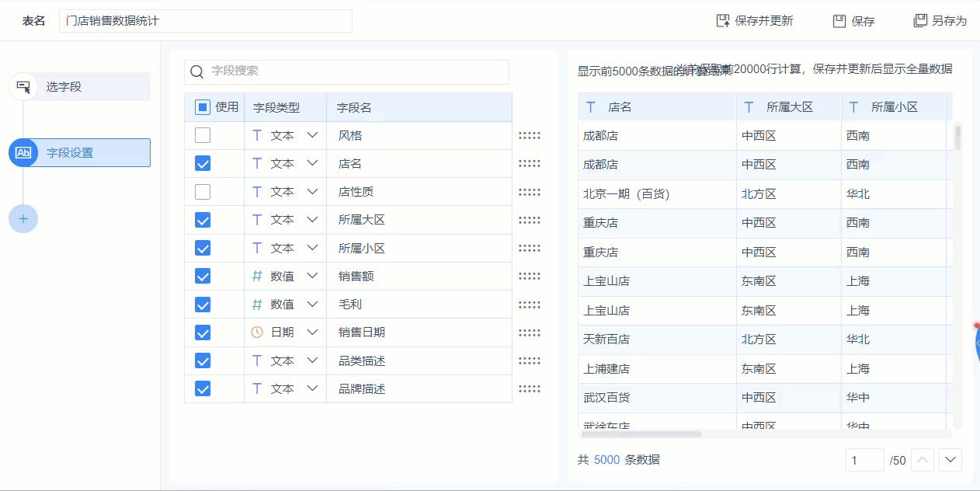Click the text type icon in 店名 column header
The image size is (980, 491).
[591, 107]
